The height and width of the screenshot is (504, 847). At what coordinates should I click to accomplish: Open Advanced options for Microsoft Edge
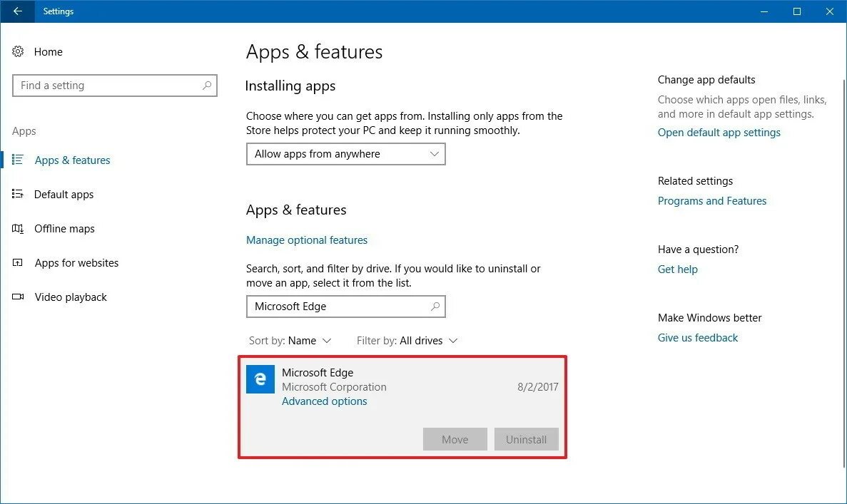click(324, 401)
